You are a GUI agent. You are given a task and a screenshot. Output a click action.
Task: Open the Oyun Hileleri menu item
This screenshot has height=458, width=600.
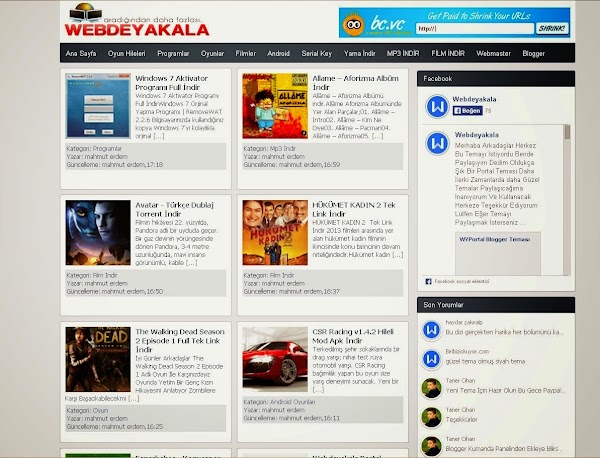tap(127, 54)
